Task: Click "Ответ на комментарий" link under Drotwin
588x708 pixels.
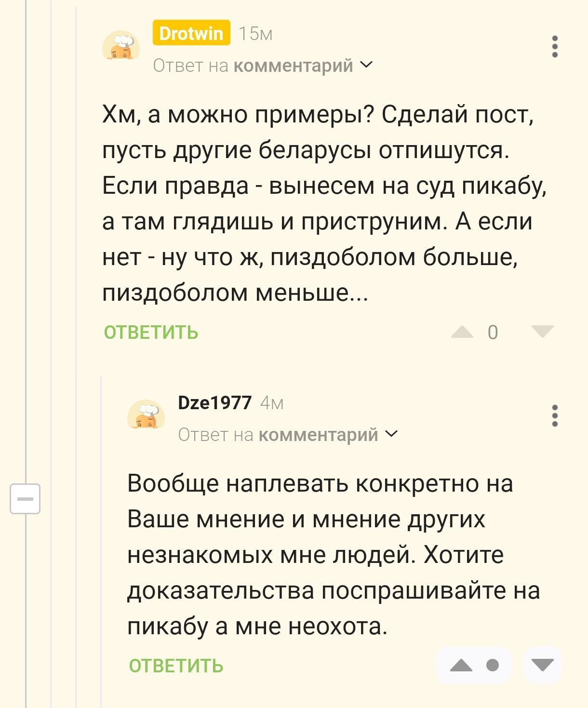Action: pos(253,66)
